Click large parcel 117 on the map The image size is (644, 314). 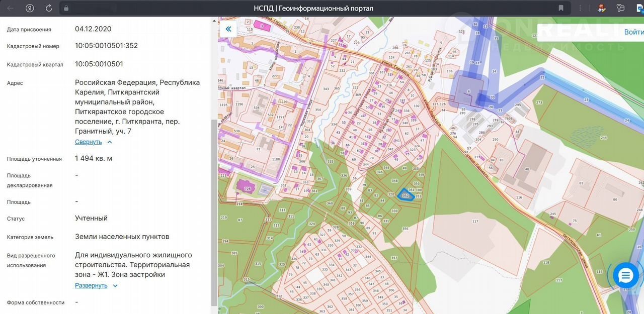pyautogui.click(x=475, y=221)
